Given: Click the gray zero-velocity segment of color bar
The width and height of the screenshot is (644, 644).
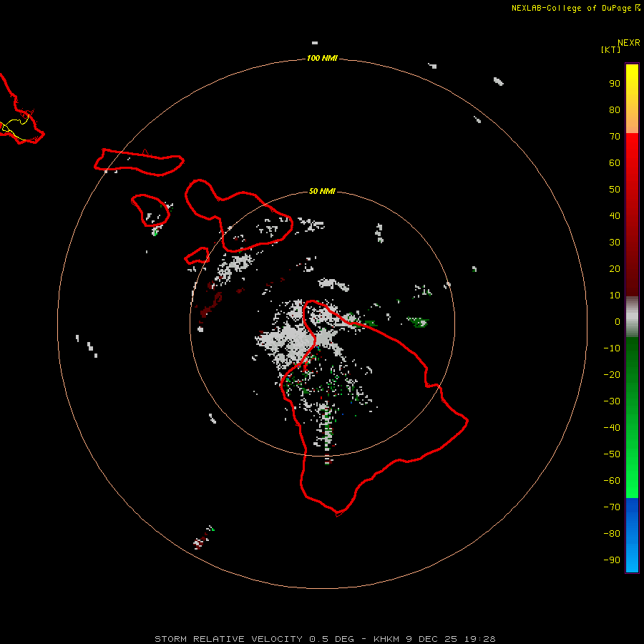Looking at the screenshot, I should pyautogui.click(x=632, y=317).
